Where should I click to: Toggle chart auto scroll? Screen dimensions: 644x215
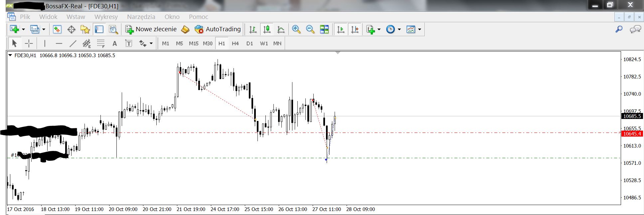pos(341,29)
